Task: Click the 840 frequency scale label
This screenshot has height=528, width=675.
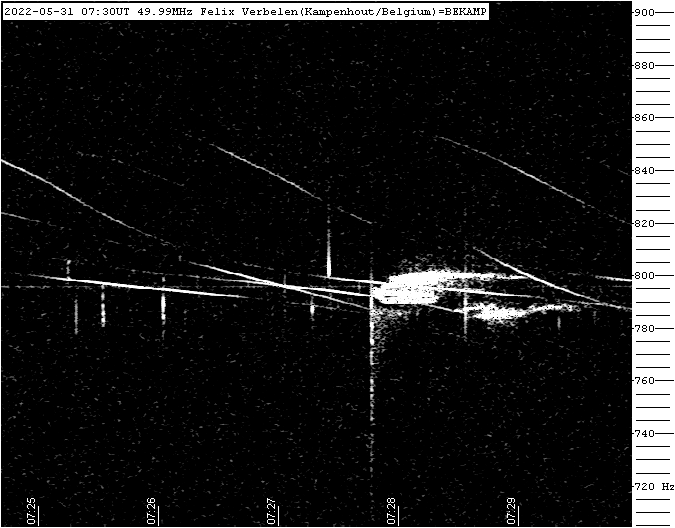Action: click(x=644, y=170)
